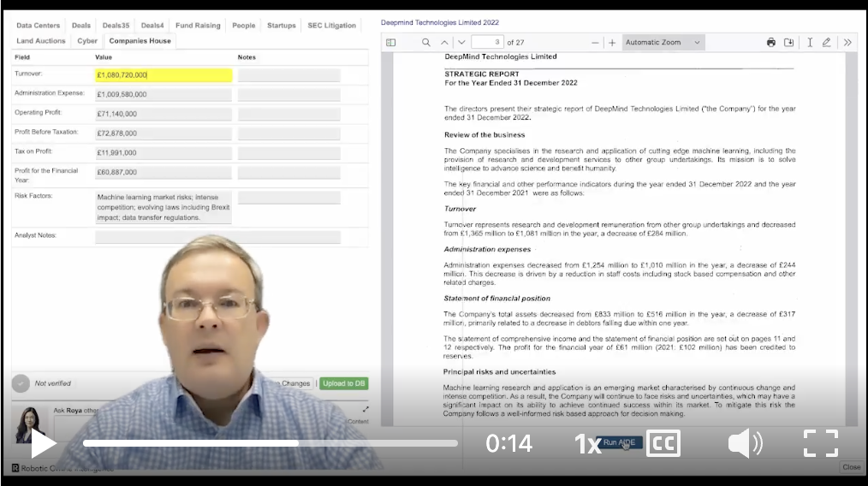Click the Analyst Notes field

[x=217, y=237]
